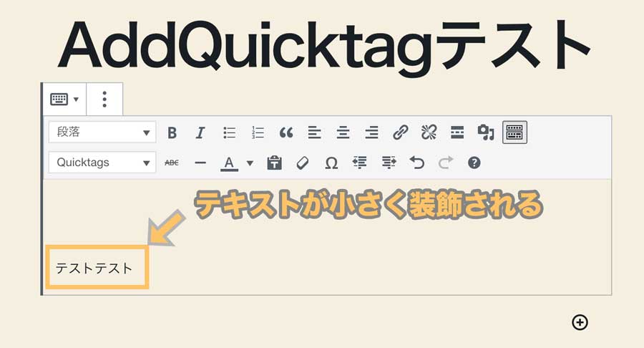This screenshot has width=644, height=348.
Task: Insert a bulleted list
Action: tap(229, 132)
